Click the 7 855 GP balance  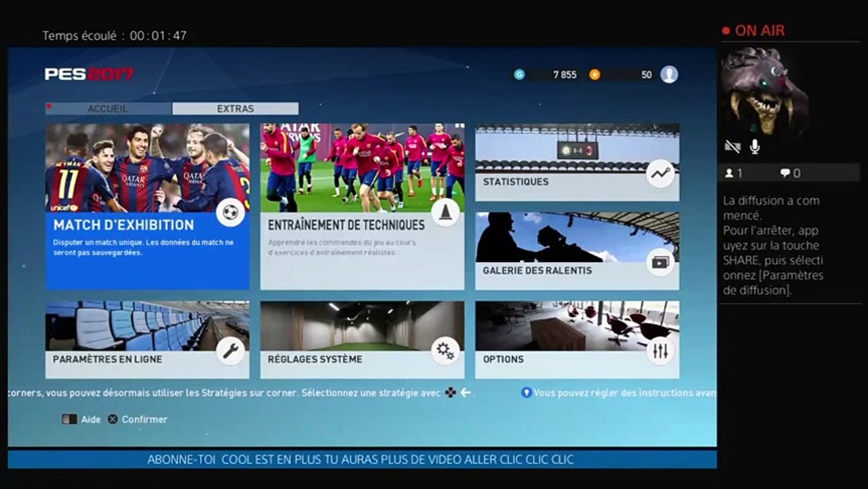565,75
